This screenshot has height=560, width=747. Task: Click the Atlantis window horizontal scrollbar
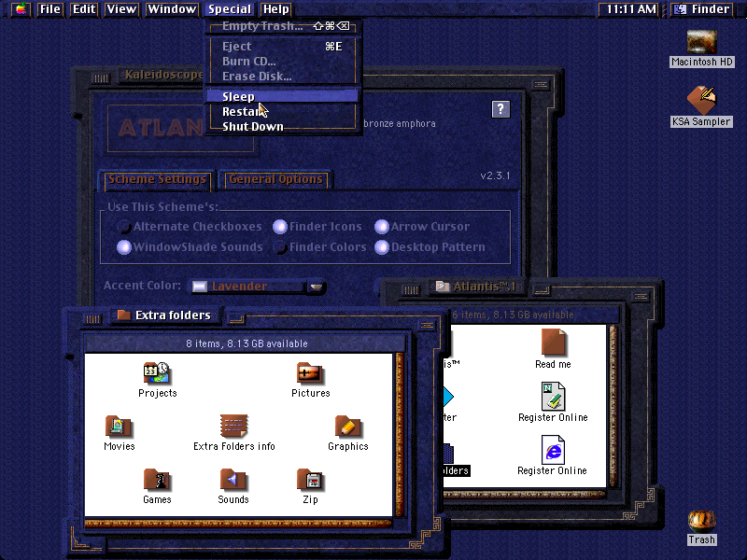[x=525, y=495]
